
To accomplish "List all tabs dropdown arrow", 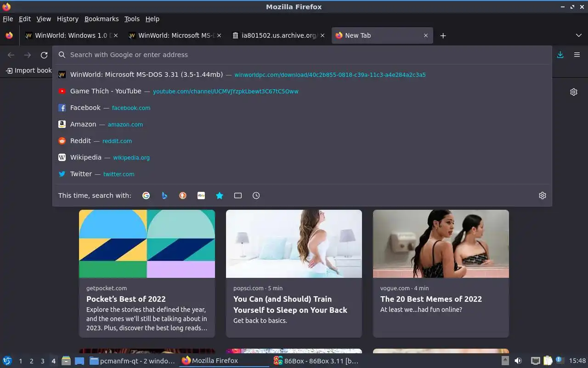I will click(x=579, y=35).
